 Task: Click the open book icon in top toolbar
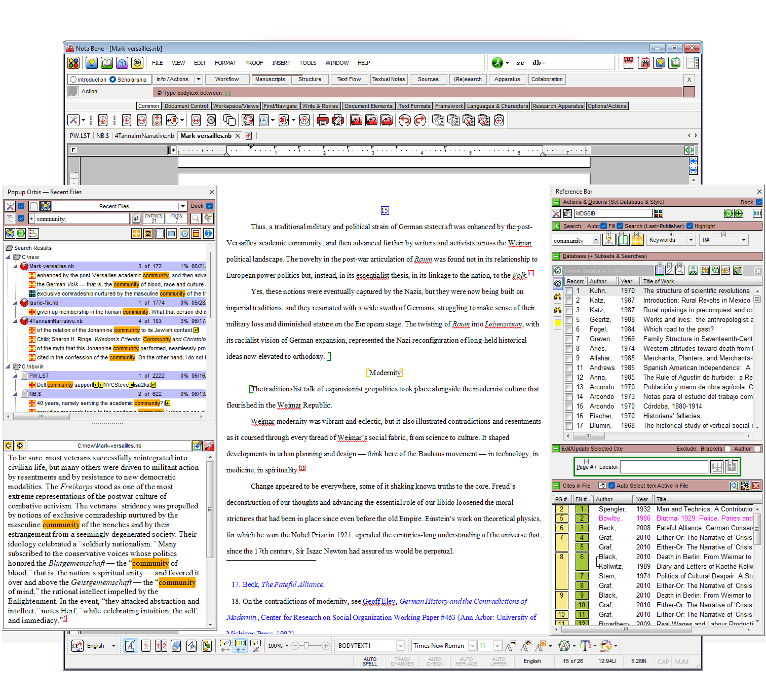(x=106, y=63)
